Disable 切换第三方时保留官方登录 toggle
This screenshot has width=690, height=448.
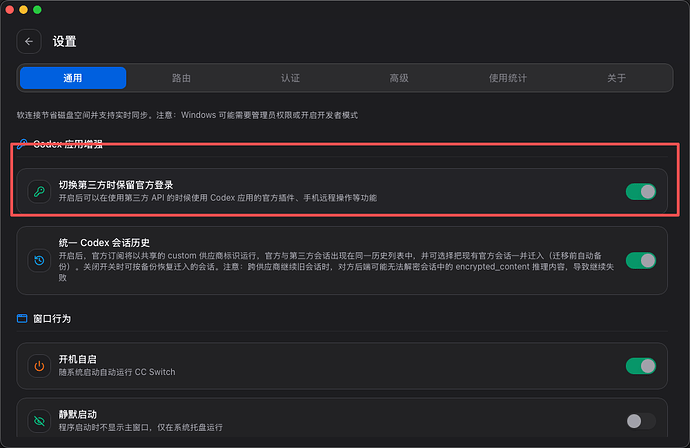click(641, 192)
